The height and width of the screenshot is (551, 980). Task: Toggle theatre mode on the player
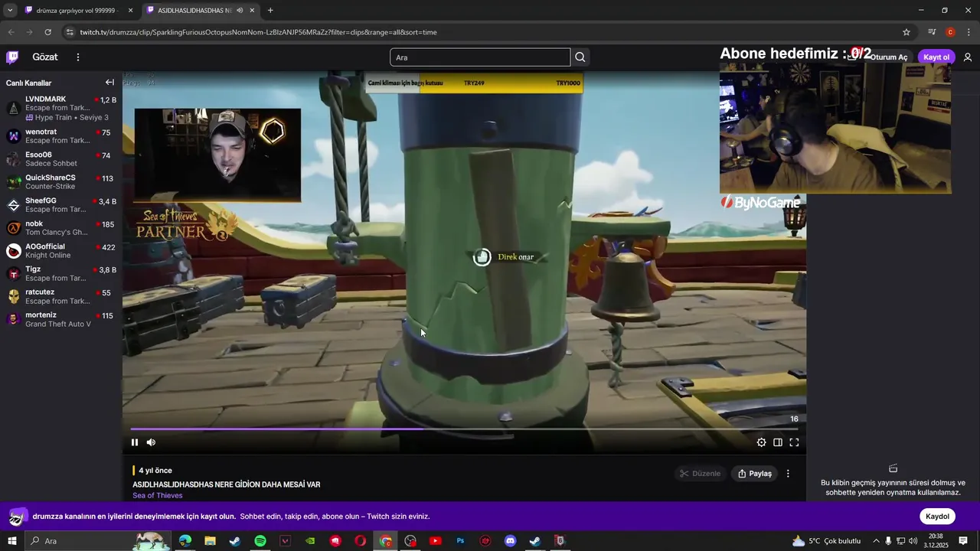coord(778,442)
